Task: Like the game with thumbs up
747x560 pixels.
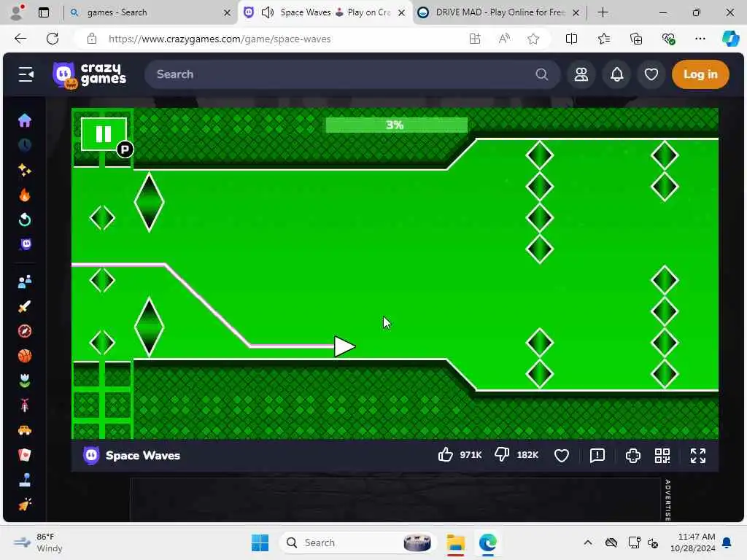Action: coord(446,455)
